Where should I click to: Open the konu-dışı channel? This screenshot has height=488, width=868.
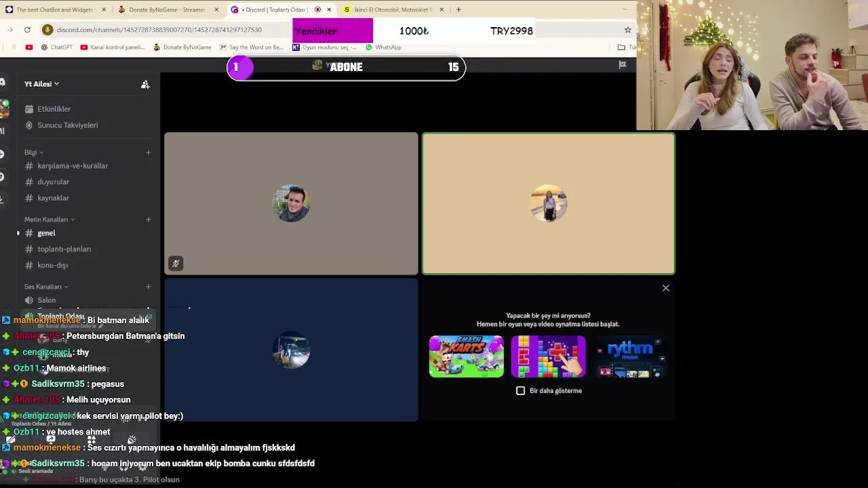52,266
